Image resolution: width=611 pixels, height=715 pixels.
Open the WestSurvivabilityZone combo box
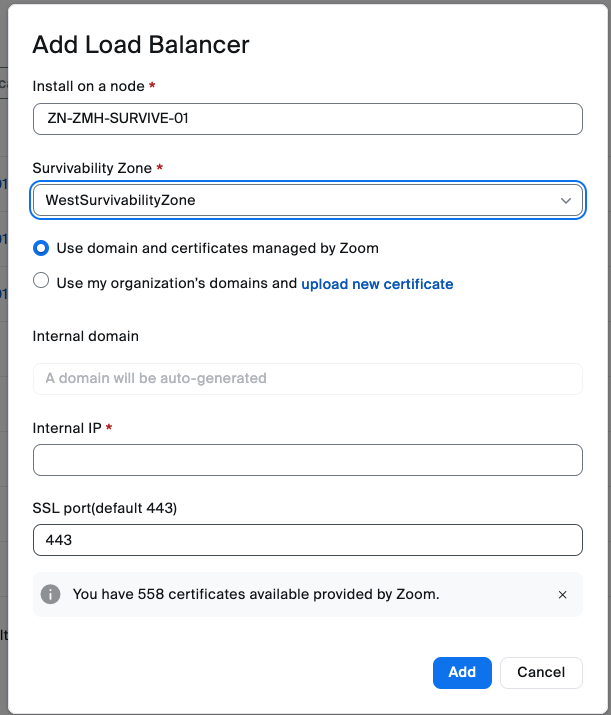(x=300, y=200)
